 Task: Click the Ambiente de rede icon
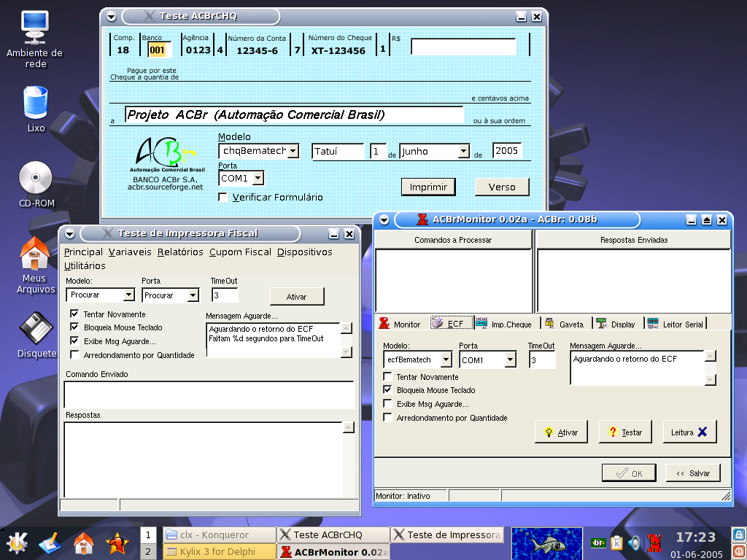[34, 28]
